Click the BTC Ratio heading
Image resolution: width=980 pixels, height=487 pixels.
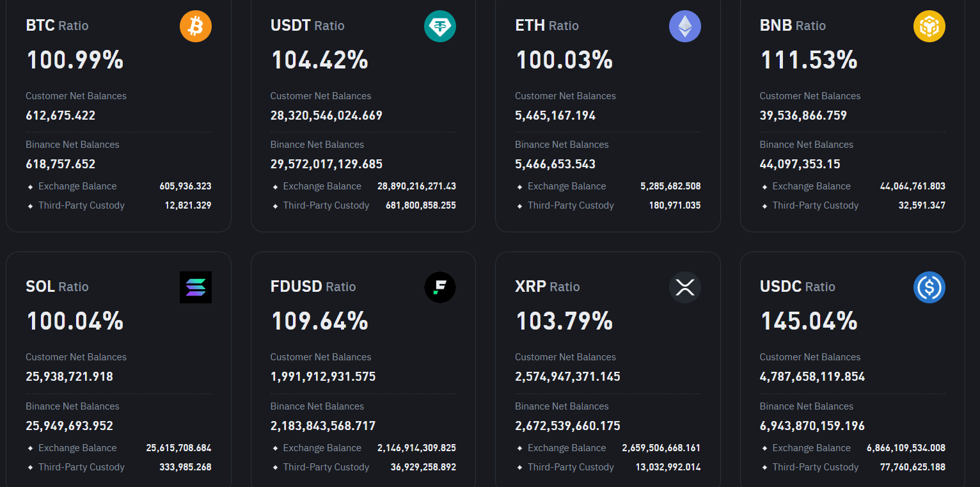click(57, 26)
